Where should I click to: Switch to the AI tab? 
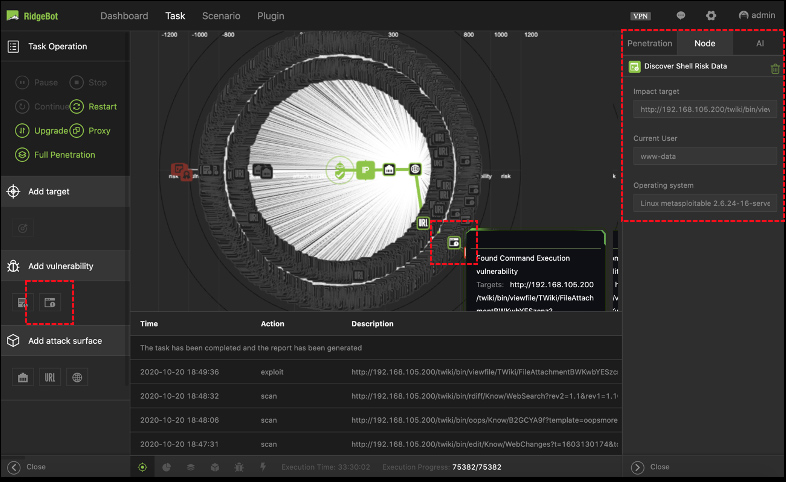pos(759,44)
